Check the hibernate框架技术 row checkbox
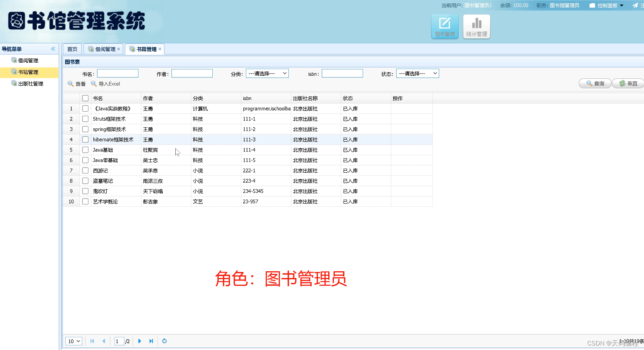The height and width of the screenshot is (350, 644). (x=85, y=140)
